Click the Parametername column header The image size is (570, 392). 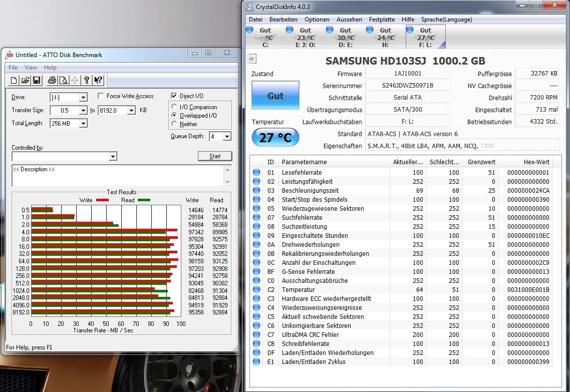pos(335,162)
